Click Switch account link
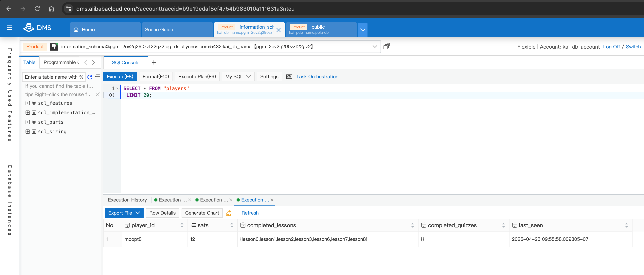 tap(633, 47)
